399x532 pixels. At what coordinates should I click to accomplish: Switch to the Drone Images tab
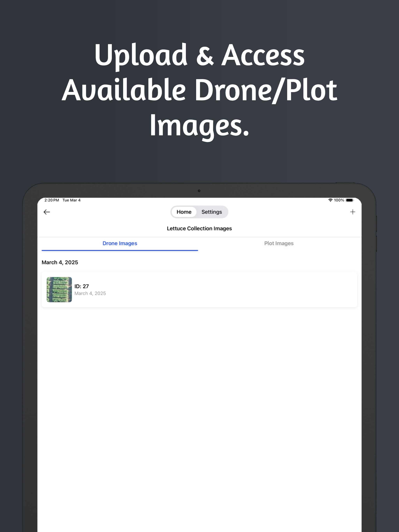pos(120,243)
